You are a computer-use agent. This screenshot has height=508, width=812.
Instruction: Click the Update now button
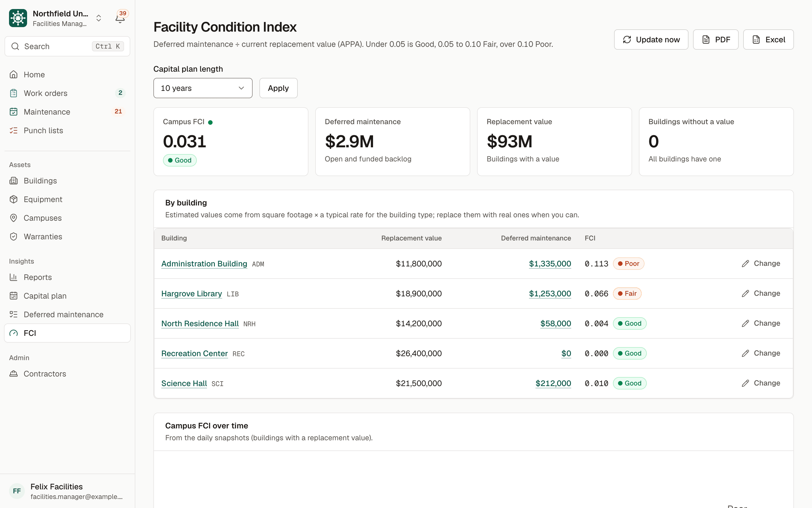[651, 40]
